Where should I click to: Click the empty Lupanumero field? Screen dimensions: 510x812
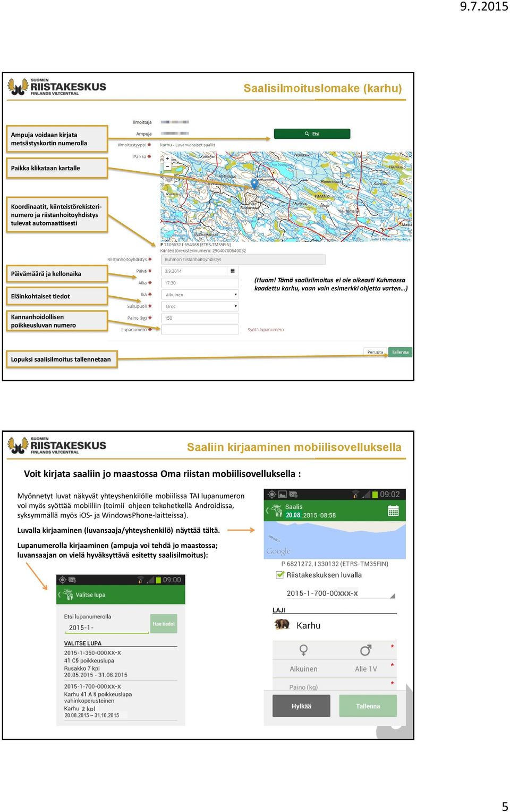pos(200,330)
